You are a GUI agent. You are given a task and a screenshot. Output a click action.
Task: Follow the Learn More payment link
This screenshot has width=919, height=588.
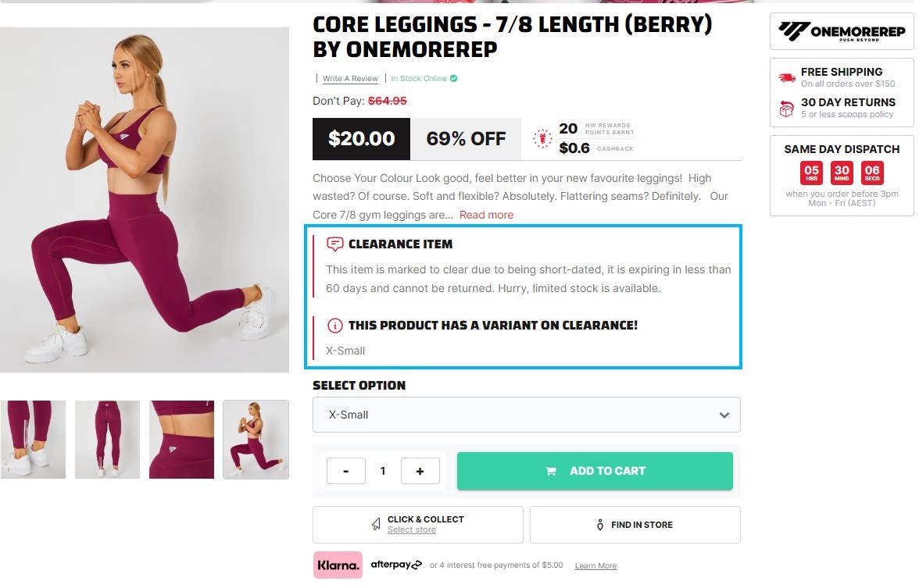tap(595, 566)
